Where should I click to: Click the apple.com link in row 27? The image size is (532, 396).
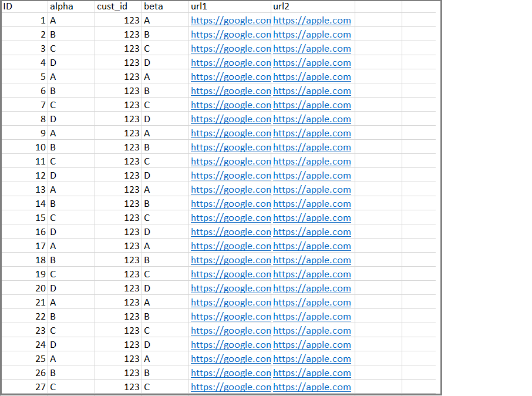point(312,387)
